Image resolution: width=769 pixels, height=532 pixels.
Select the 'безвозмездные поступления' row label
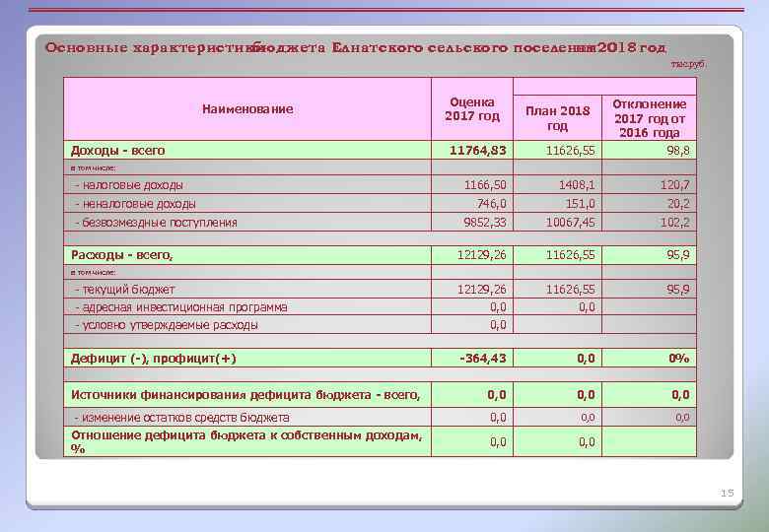(x=156, y=223)
